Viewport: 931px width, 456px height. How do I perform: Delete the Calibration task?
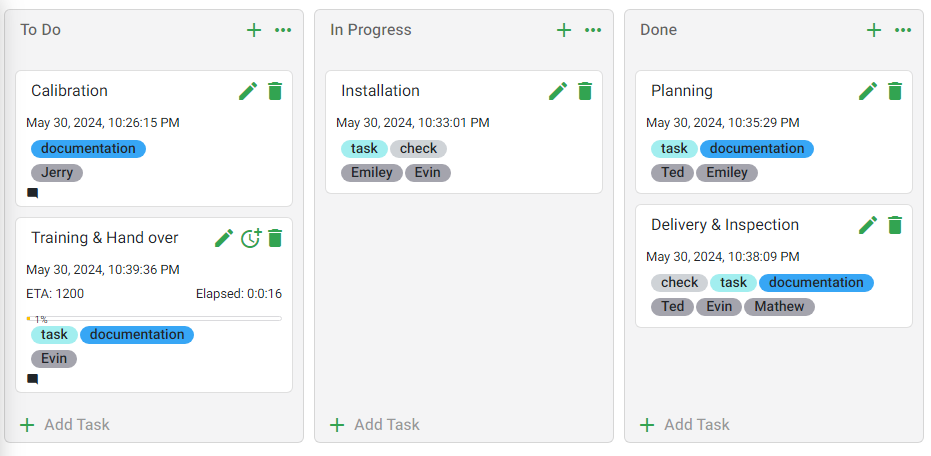275,91
